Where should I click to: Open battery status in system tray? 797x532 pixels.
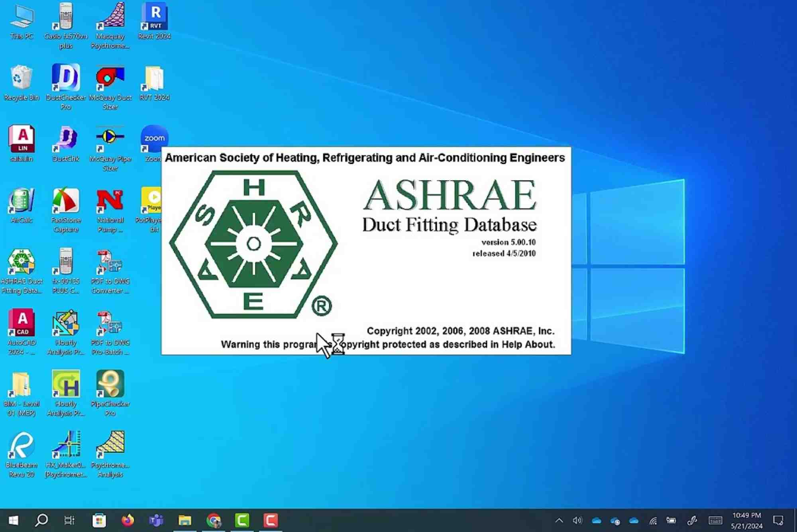671,520
